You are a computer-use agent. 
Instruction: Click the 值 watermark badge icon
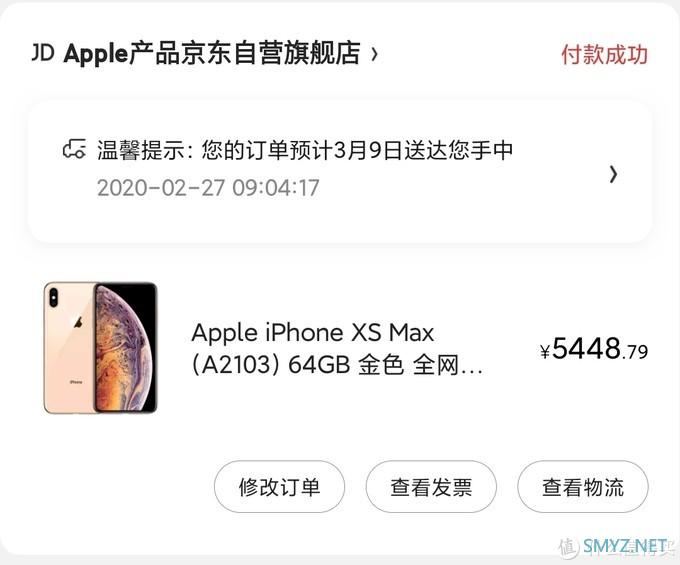pyautogui.click(x=569, y=547)
